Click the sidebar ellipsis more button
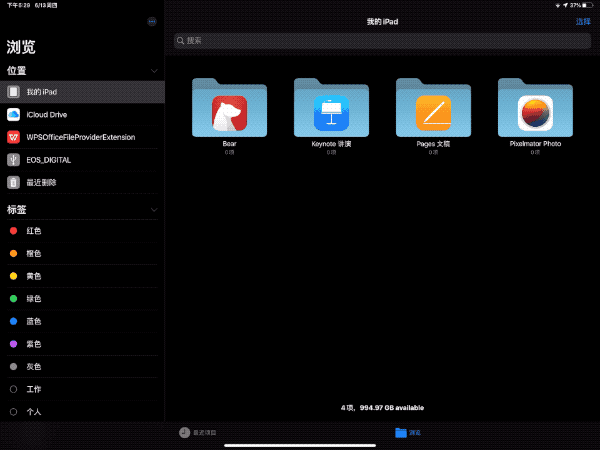600x450 pixels. (152, 21)
